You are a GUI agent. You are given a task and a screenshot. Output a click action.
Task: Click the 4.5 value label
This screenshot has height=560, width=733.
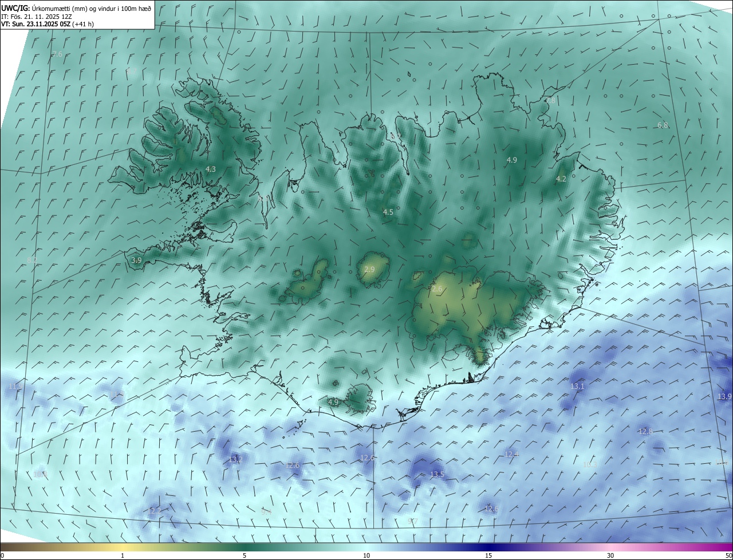pyautogui.click(x=388, y=212)
